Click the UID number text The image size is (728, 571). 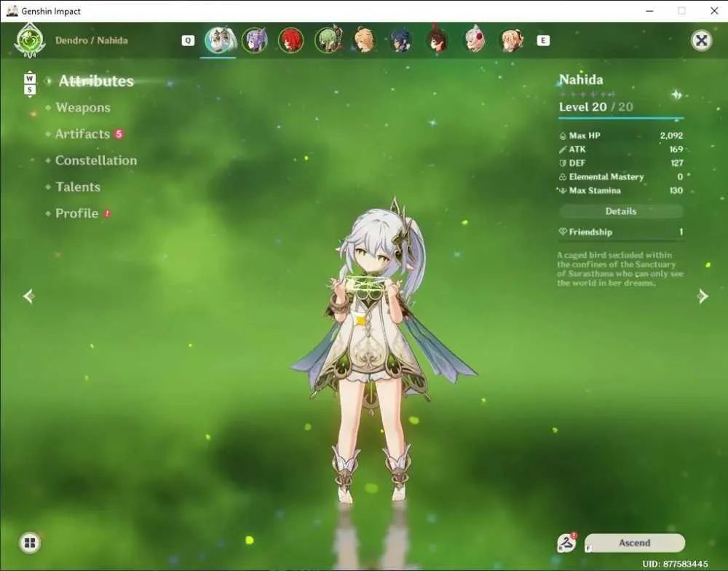point(675,564)
